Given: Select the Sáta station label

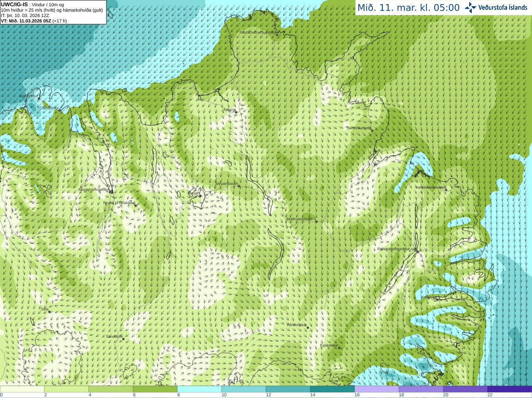Looking at the screenshot, I should pos(45,310).
